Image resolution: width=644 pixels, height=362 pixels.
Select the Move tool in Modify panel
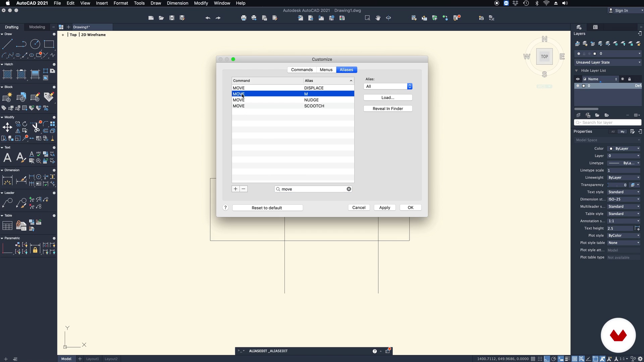[7, 127]
